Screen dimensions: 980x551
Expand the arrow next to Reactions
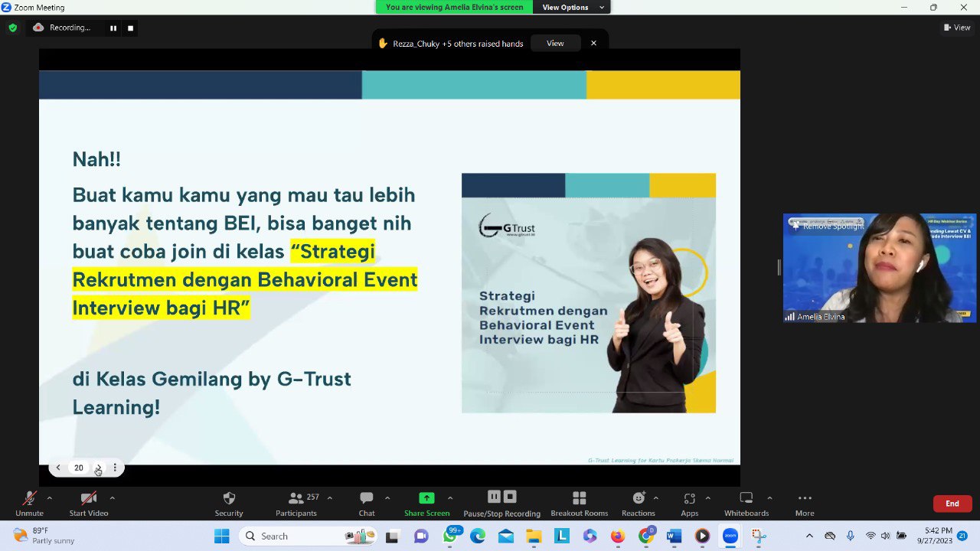[655, 498]
